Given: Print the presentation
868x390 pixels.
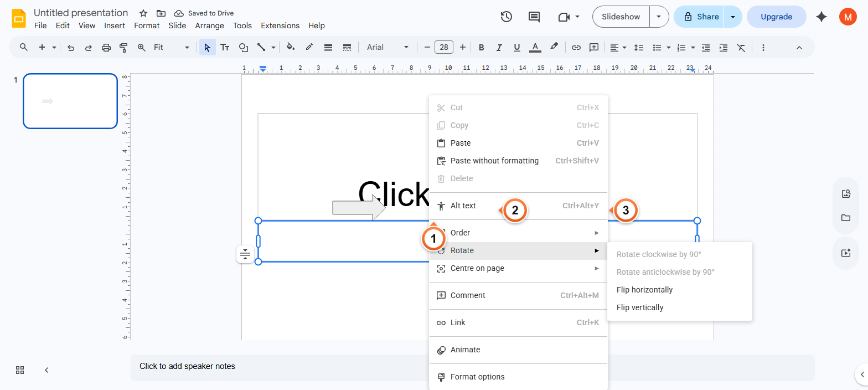Looking at the screenshot, I should click(x=106, y=48).
